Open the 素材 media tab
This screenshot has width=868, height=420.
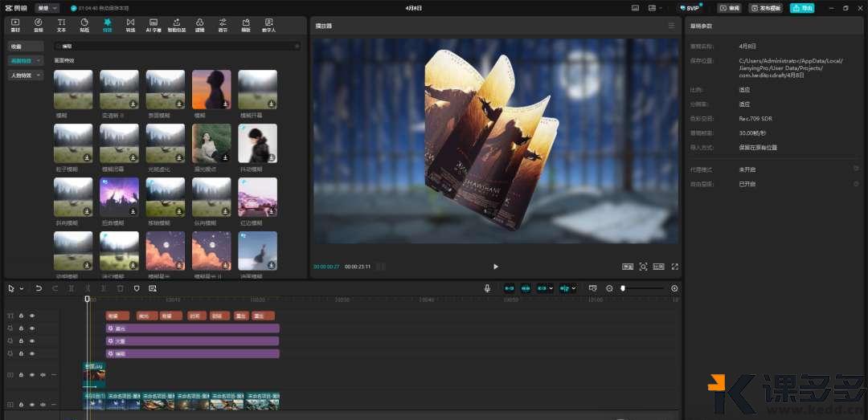coord(15,25)
